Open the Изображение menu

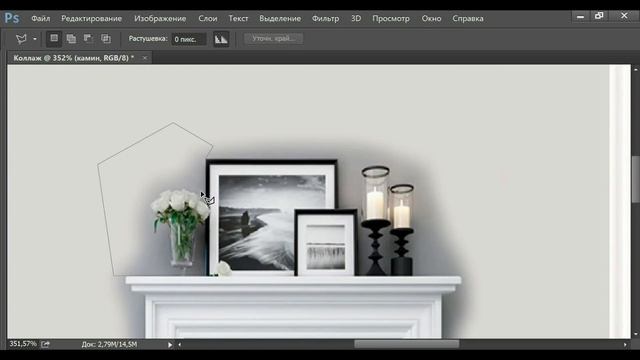[x=160, y=18]
